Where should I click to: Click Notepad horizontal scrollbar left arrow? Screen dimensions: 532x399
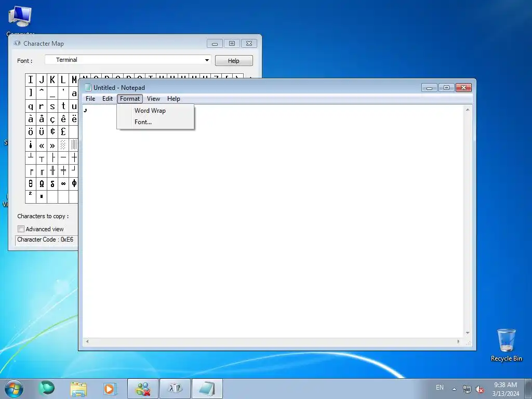tap(87, 341)
